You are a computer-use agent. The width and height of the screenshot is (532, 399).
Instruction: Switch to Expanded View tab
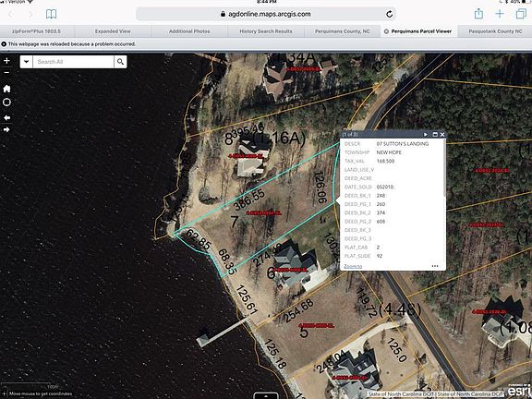(x=113, y=31)
